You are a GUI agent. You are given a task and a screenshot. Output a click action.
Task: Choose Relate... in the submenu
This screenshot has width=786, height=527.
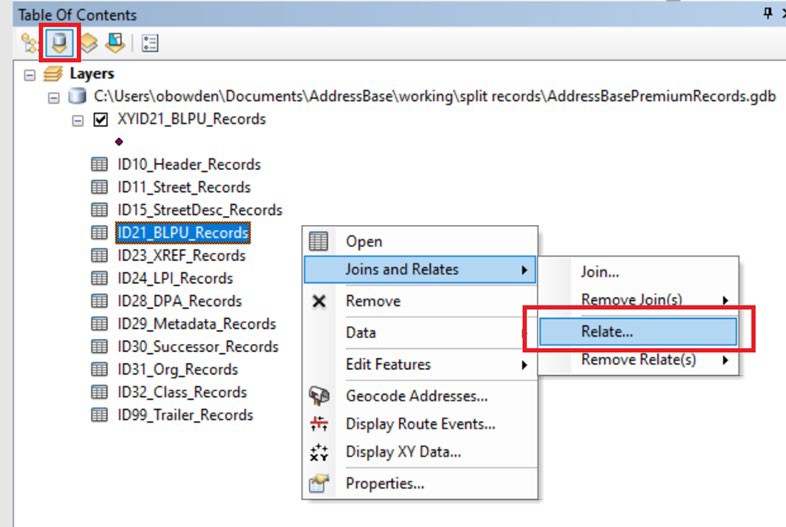coord(638,331)
